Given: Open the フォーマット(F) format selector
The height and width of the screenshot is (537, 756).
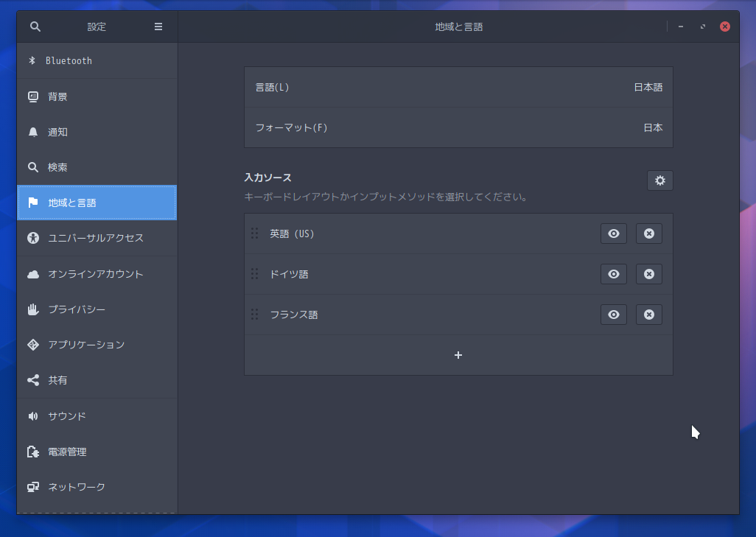Looking at the screenshot, I should click(458, 127).
